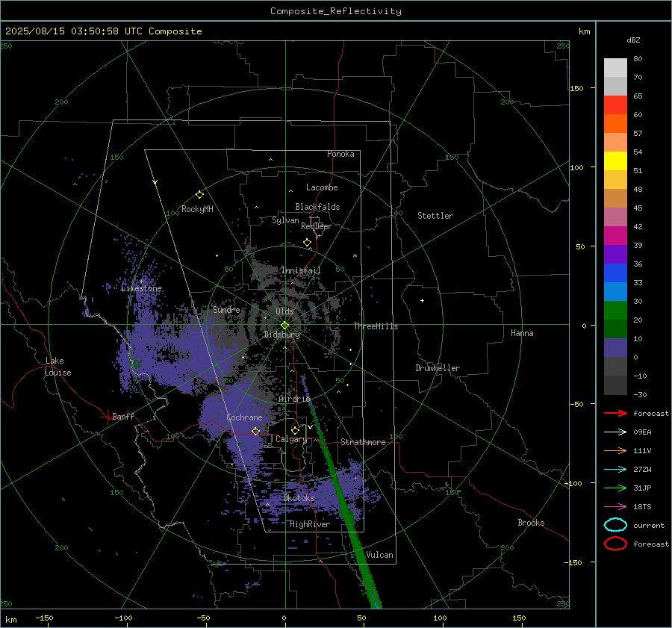Pick the blue 33-36 dBZ swatch
Viewport: 672px width, 628px height.
[x=615, y=273]
